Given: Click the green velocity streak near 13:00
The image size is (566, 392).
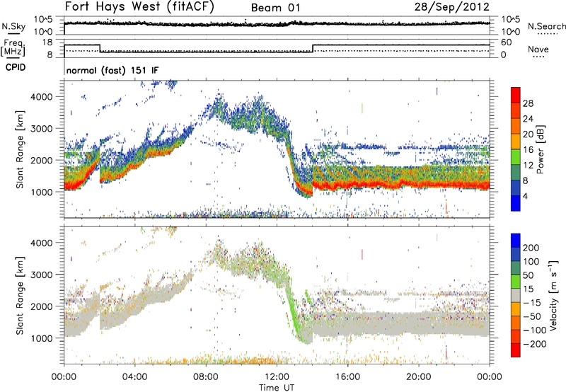Looking at the screenshot, I should point(294,312).
